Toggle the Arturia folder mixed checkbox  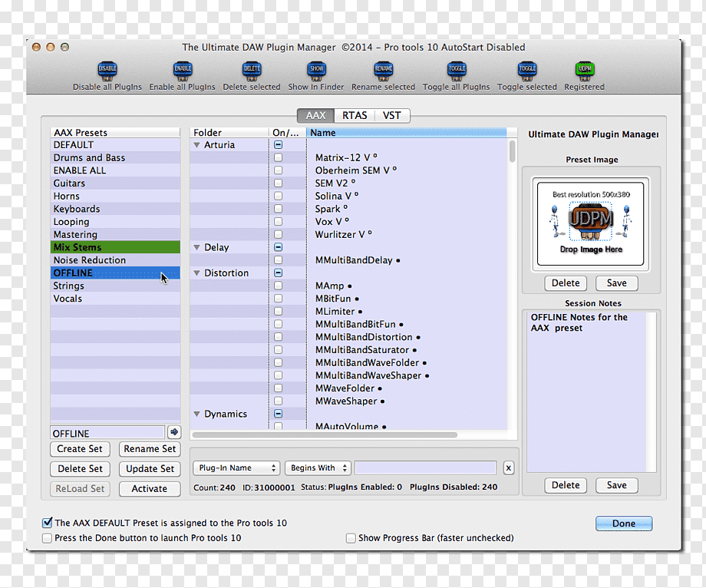coord(279,145)
